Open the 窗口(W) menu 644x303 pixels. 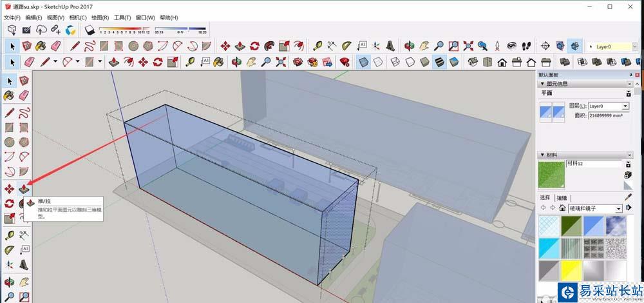(145, 17)
